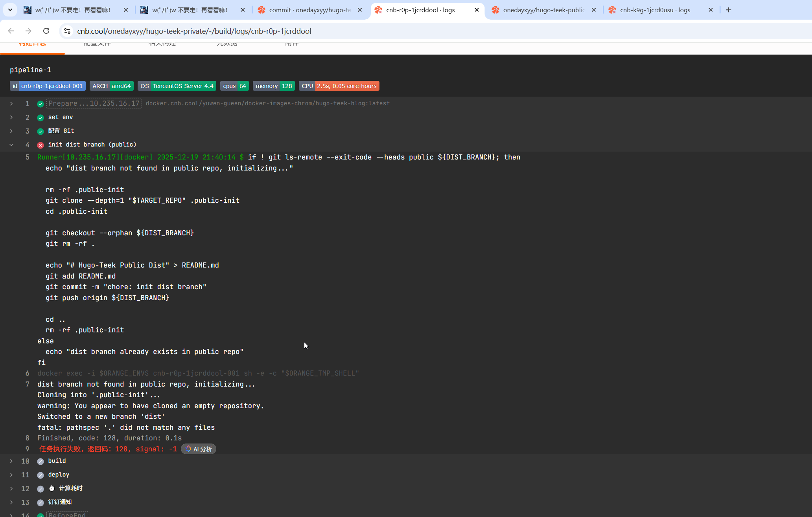Switch to commit onedayxyy/hugo-teek tab
812x517 pixels.
[x=309, y=10]
